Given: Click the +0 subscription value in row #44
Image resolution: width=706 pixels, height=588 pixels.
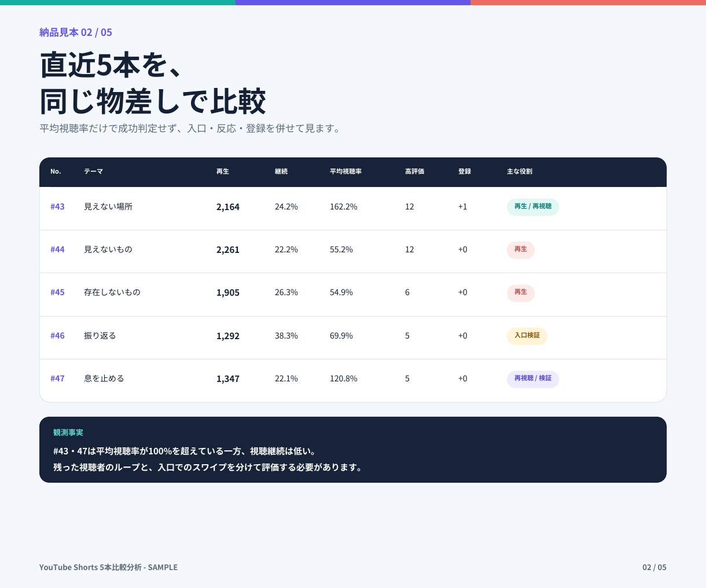Looking at the screenshot, I should 463,249.
